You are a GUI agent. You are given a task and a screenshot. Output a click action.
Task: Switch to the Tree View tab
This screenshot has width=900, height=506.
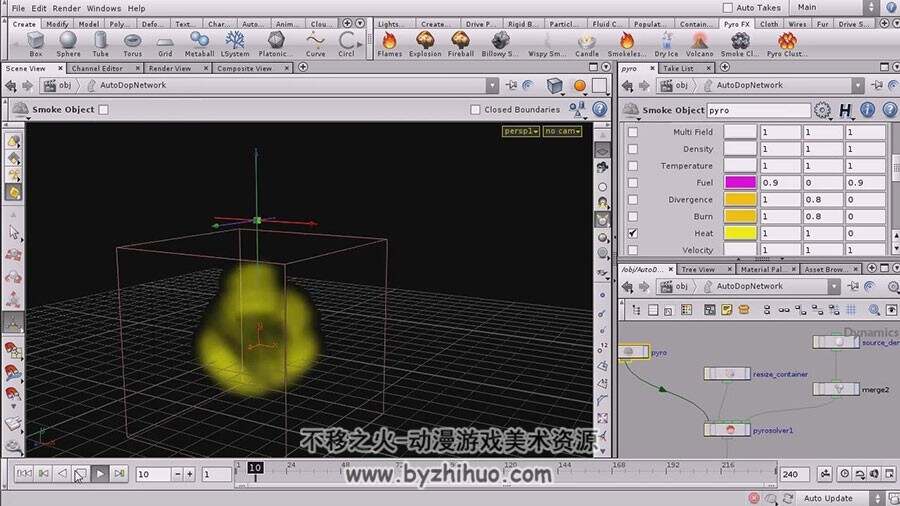click(x=698, y=269)
